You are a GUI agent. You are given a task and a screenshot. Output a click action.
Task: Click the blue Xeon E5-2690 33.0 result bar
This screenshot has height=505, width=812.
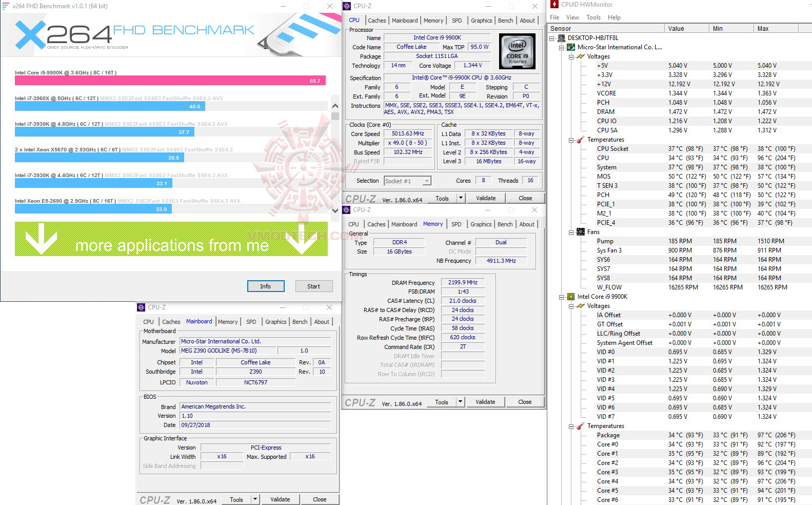[93, 209]
